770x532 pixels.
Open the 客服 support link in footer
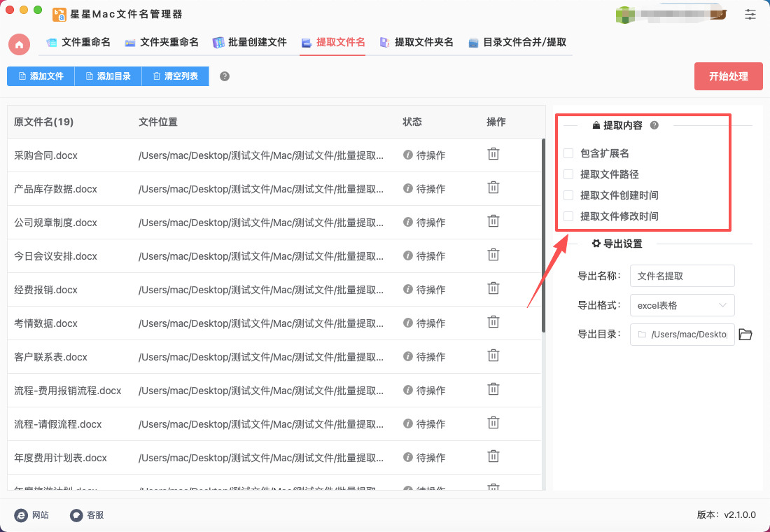coord(87,514)
